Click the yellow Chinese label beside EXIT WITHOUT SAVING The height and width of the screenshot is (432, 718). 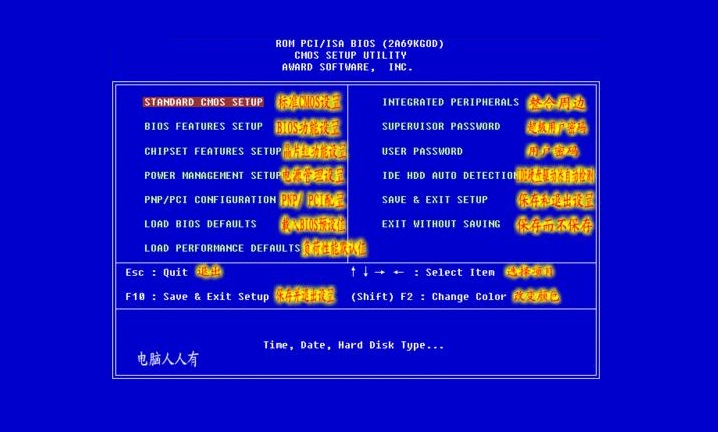click(555, 225)
